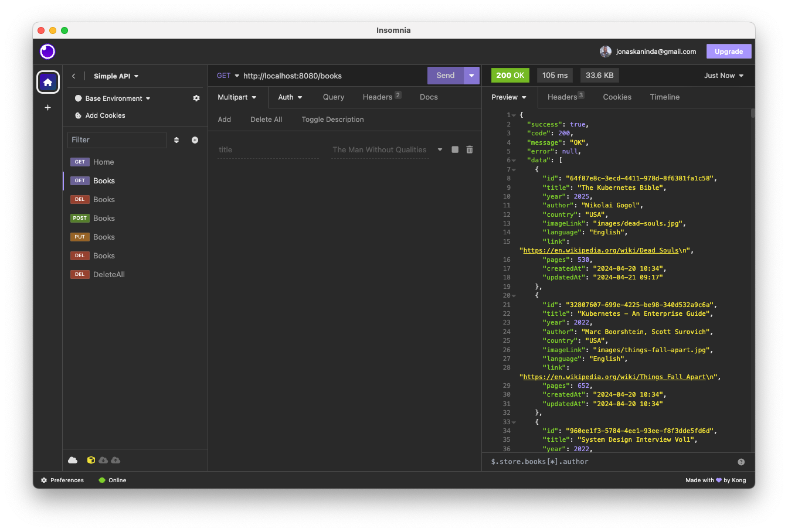Open the Things_Fall_Apart Wikipedia link
This screenshot has height=532, width=788.
(614, 377)
